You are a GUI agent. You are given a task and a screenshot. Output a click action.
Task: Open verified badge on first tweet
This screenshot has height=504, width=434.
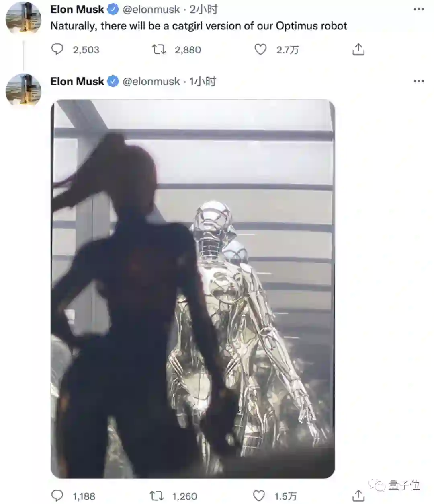(x=113, y=10)
